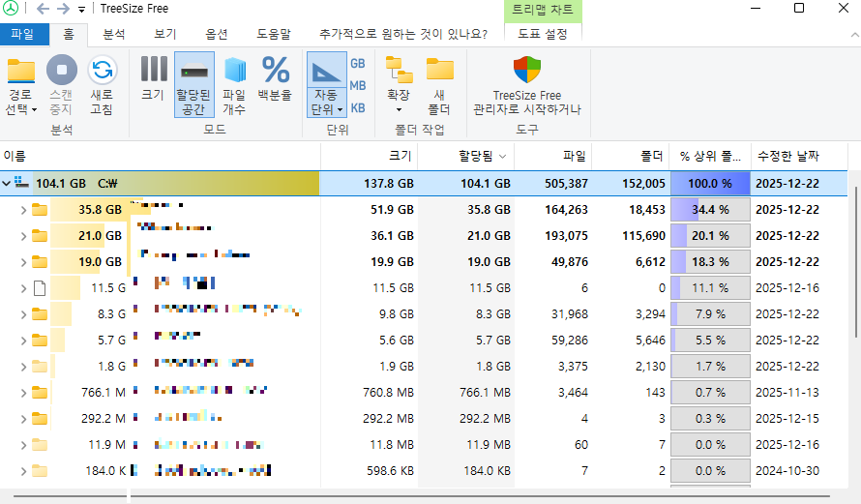Open the 파일 menu tab
Image resolution: width=861 pixels, height=504 pixels.
coord(23,34)
